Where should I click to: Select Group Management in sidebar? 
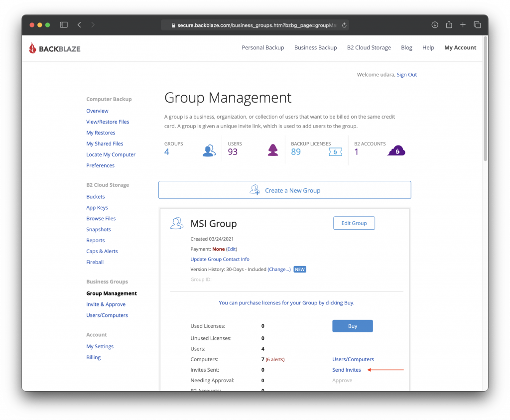112,293
